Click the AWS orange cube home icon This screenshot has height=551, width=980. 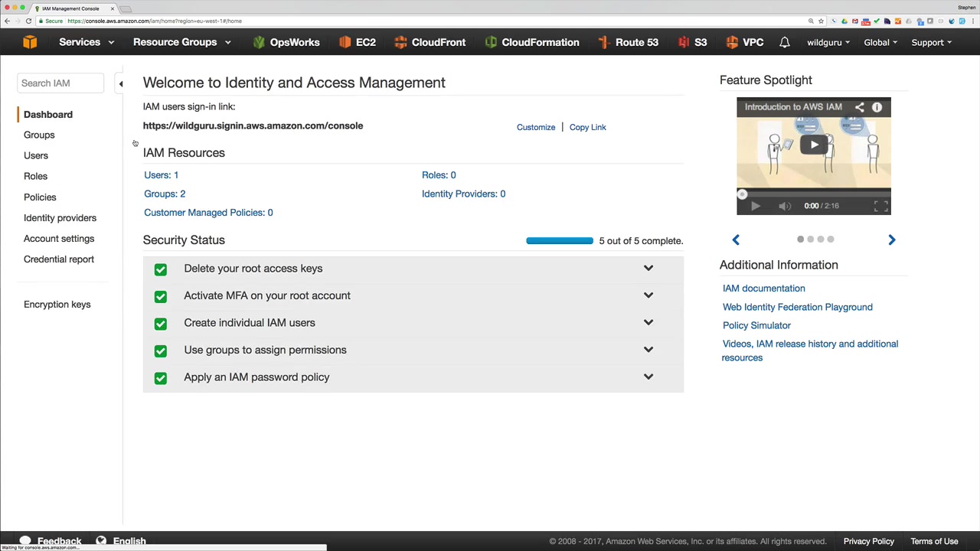pos(30,42)
